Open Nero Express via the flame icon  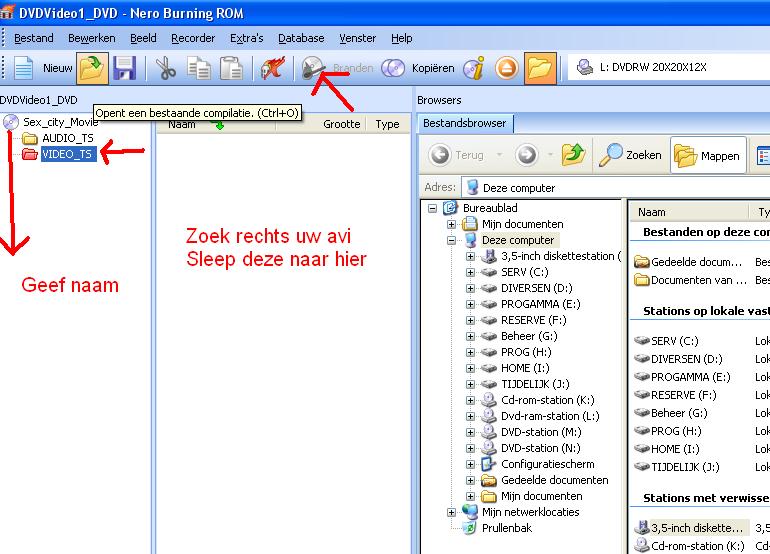pos(273,68)
